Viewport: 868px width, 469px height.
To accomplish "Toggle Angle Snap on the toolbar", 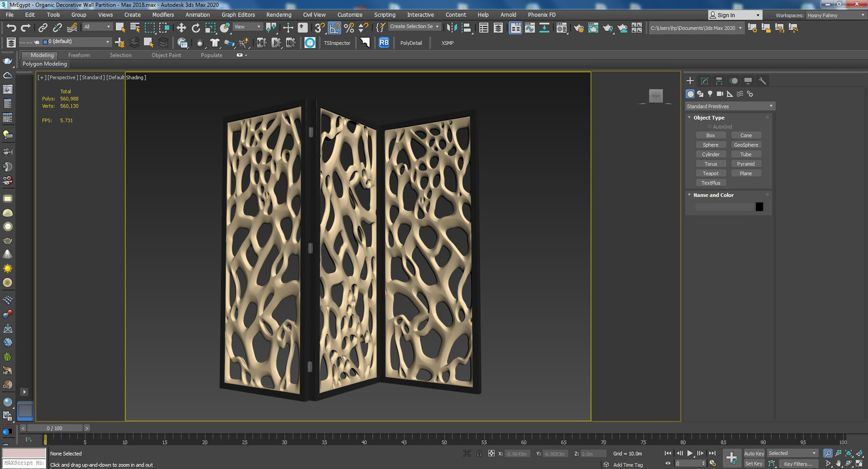I will pos(334,28).
